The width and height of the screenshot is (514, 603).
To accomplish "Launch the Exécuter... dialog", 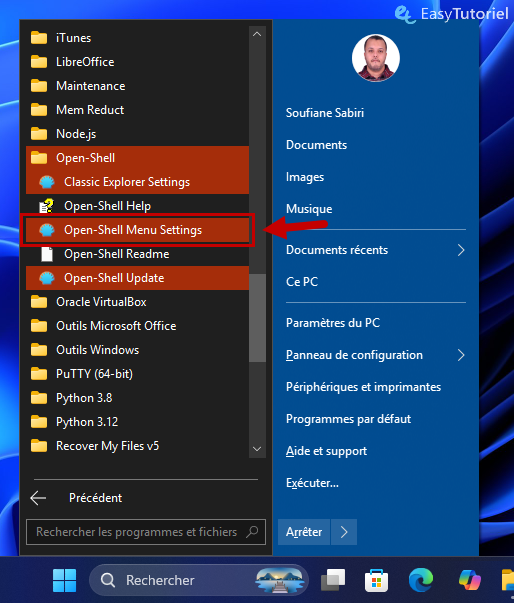I will (x=312, y=483).
